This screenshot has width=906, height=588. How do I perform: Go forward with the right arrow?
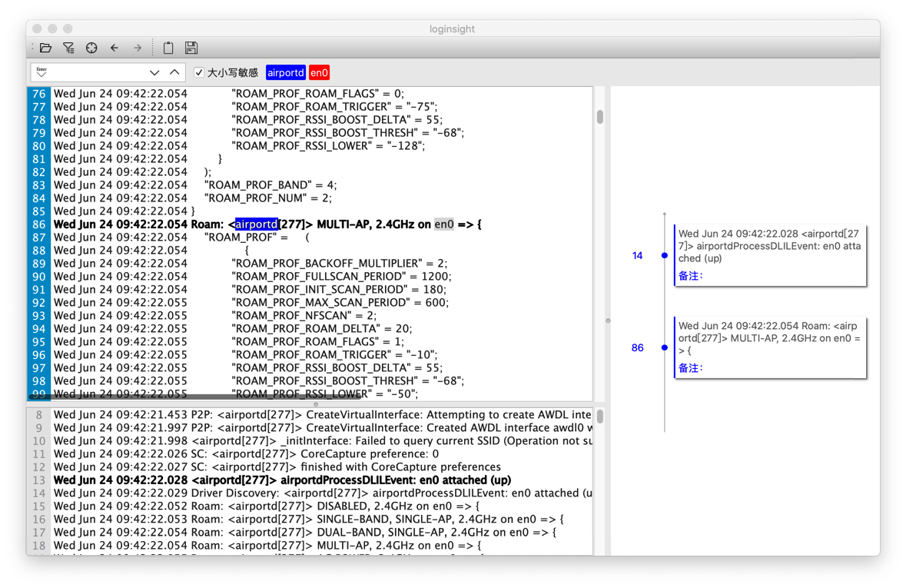138,48
